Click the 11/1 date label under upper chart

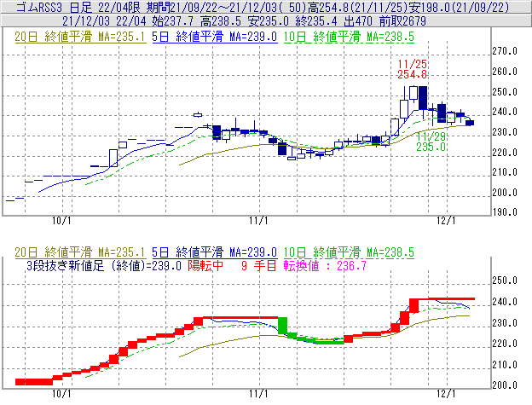pos(258,221)
